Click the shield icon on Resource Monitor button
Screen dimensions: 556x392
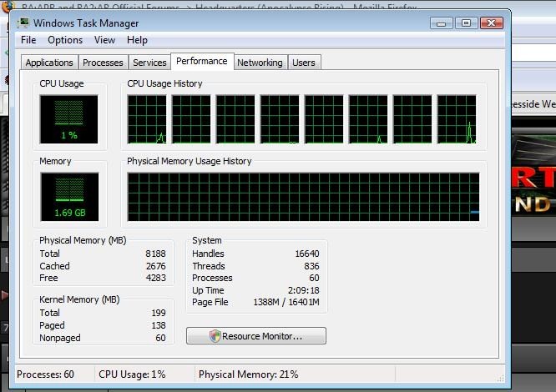click(x=215, y=336)
